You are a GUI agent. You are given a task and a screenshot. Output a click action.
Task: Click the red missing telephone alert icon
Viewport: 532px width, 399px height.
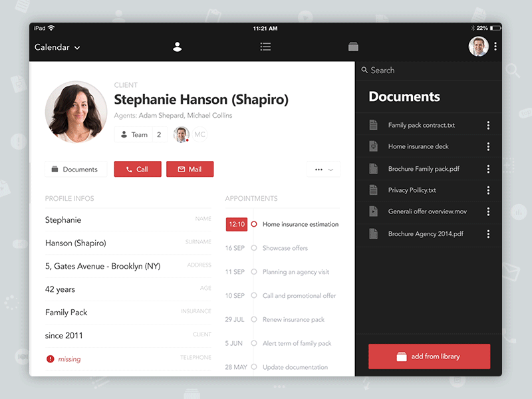[51, 358]
